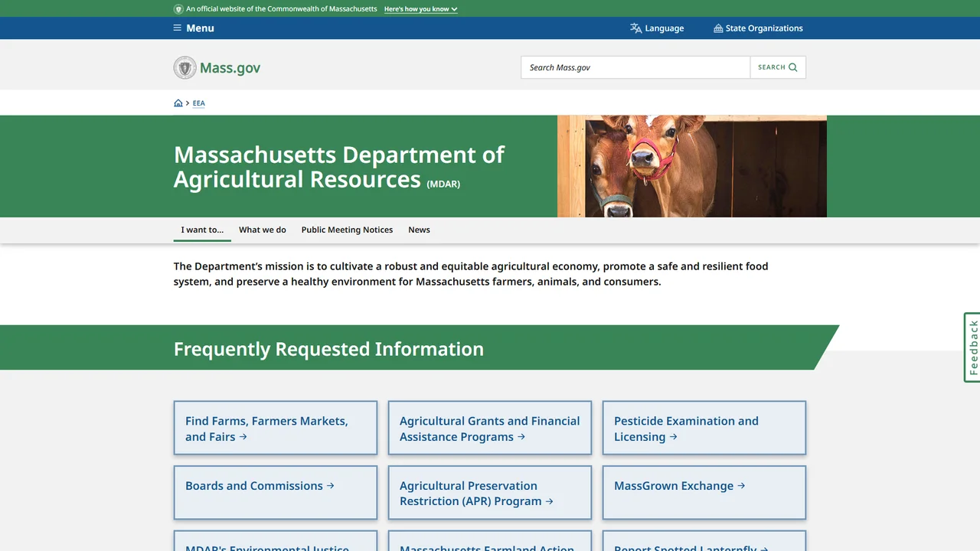Select the "I want to..." tab
The width and height of the screenshot is (980, 551).
(202, 230)
